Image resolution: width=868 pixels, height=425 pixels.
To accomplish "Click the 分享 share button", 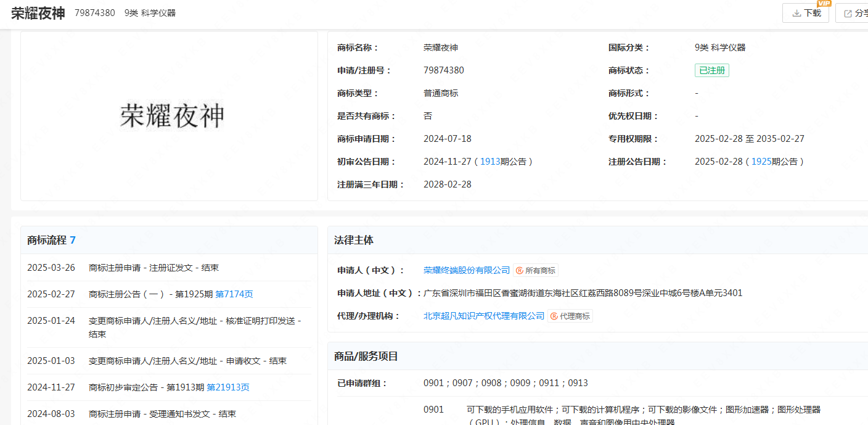I will tap(853, 13).
